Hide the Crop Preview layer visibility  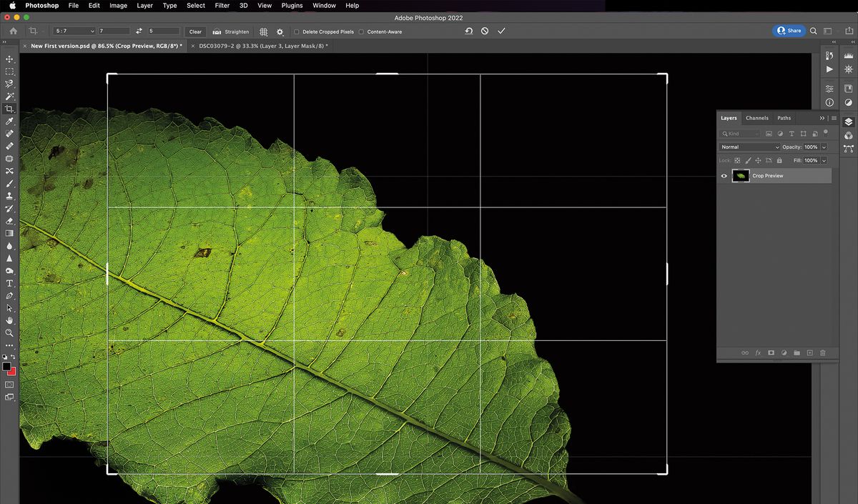coord(724,176)
